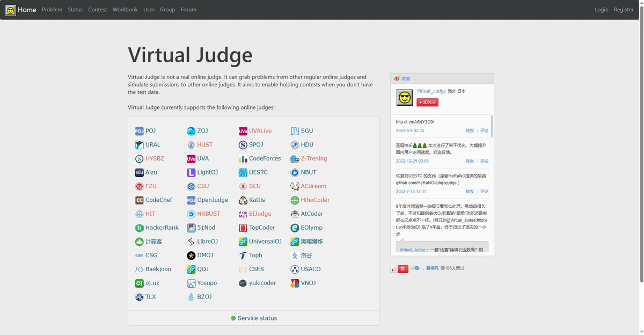Click the Virtual_Judge profile link in the Weibo widget
Screen dimensions: 644x335
point(431,91)
